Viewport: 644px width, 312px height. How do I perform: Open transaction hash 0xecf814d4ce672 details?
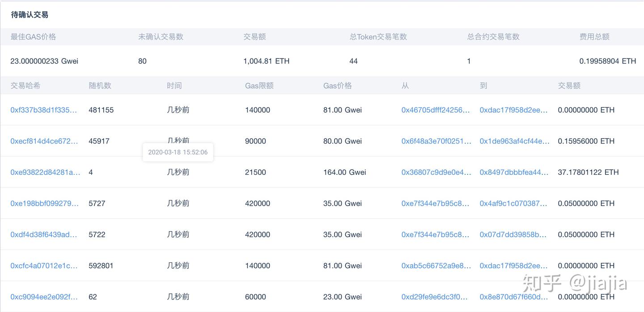43,141
